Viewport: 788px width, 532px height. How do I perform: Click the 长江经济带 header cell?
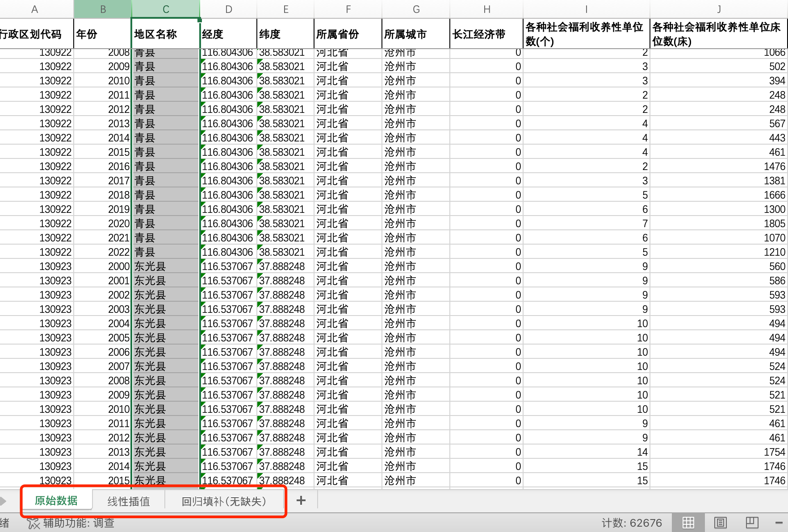486,34
